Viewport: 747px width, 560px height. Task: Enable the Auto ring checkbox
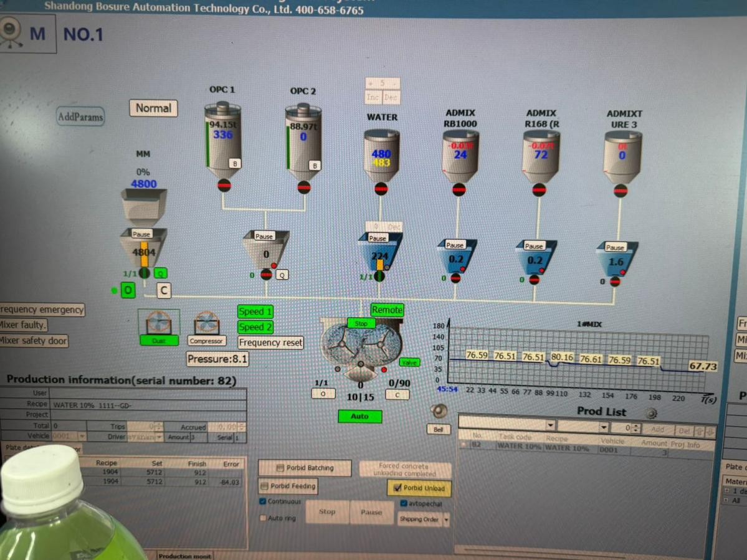tap(263, 518)
